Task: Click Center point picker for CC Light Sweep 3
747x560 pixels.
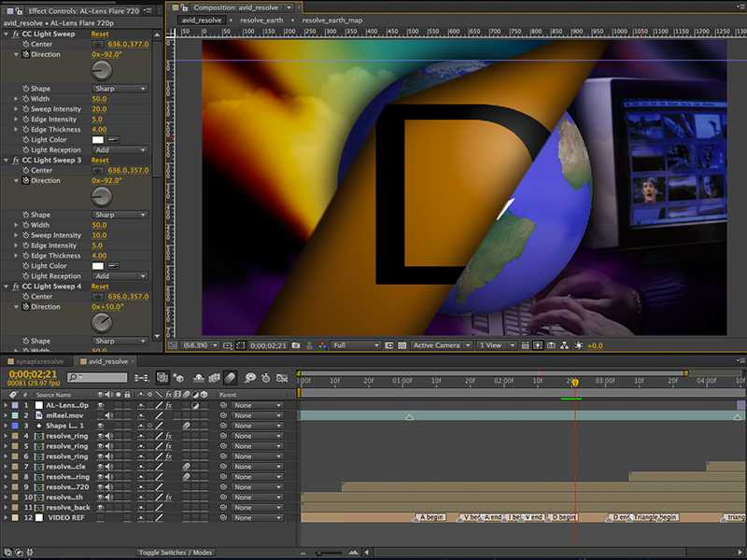Action: point(98,171)
